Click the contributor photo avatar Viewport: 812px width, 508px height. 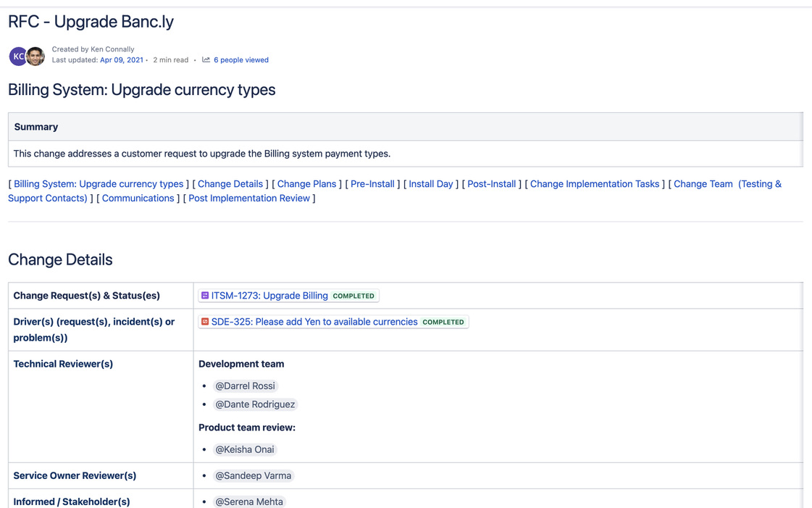pos(35,56)
